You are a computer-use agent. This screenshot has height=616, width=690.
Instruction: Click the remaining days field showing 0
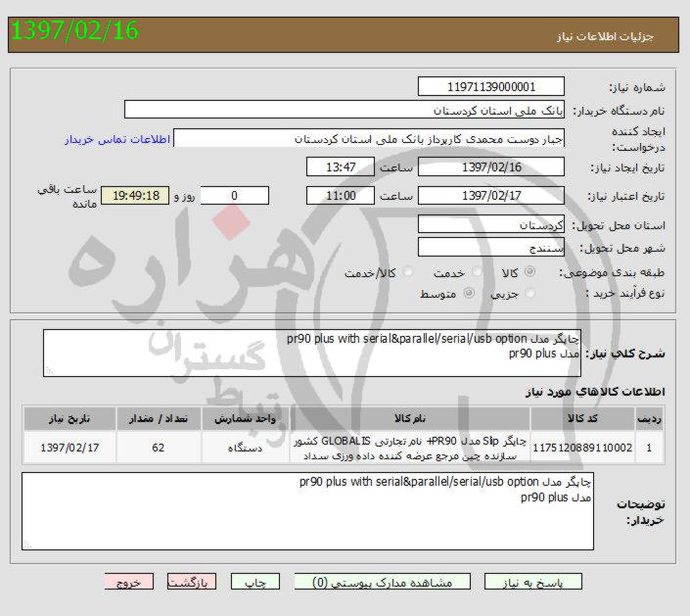pos(235,196)
